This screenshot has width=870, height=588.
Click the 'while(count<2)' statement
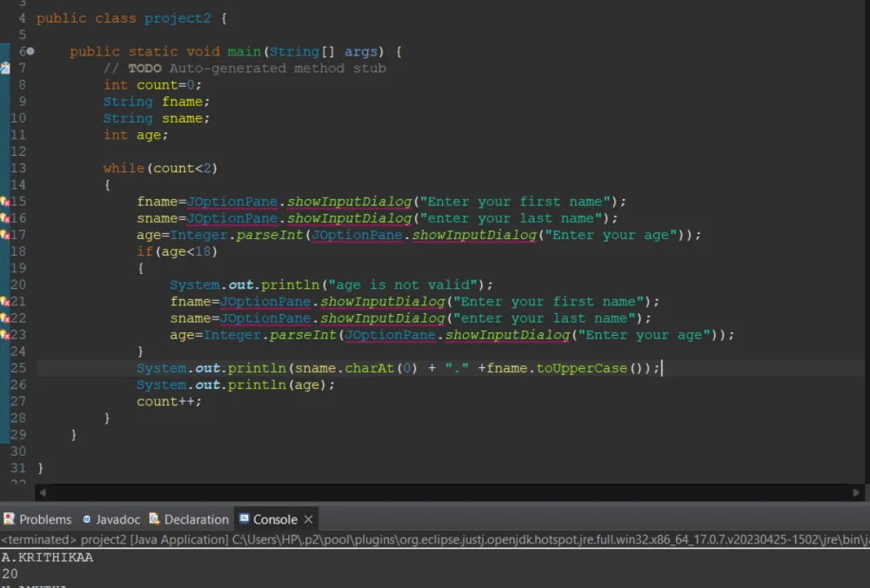coord(160,168)
